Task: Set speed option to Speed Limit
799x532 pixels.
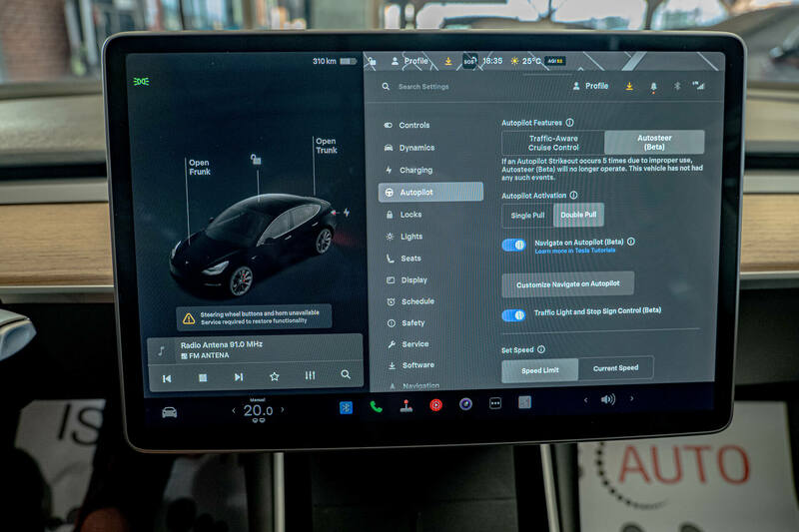Action: pos(540,370)
